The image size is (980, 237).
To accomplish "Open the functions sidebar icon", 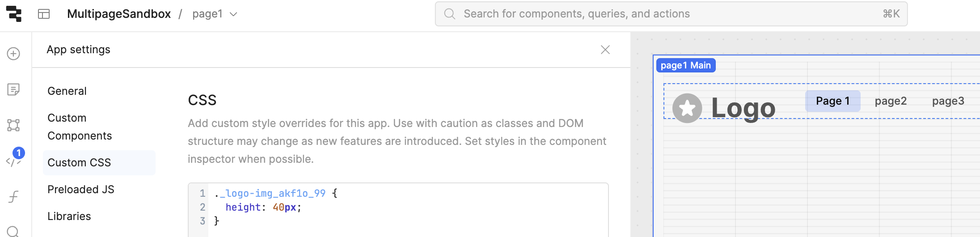I will pos(13,197).
